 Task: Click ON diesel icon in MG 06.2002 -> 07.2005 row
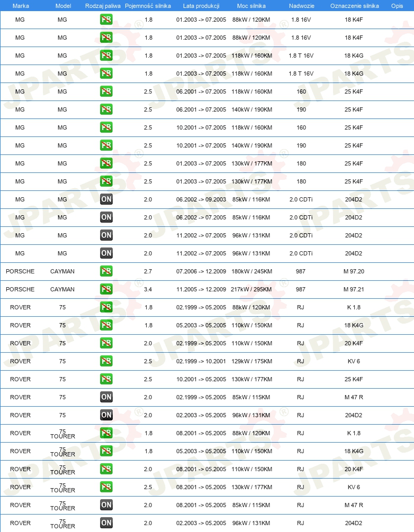(x=106, y=217)
